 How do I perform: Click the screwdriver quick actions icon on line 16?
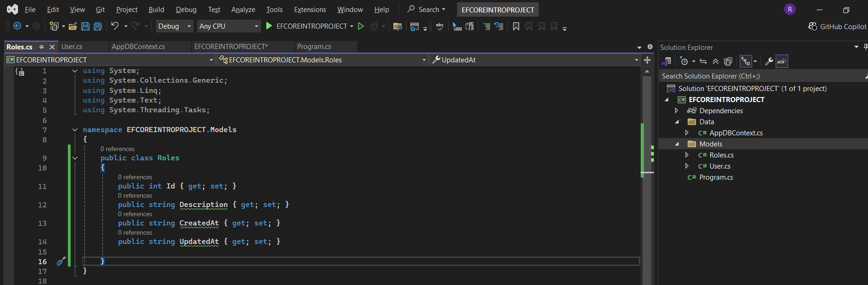coord(61,261)
